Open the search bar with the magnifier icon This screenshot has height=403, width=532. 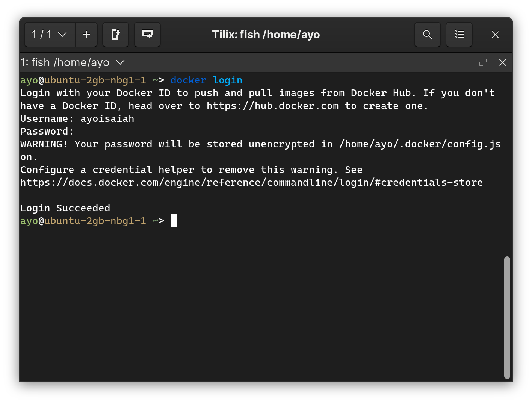pyautogui.click(x=427, y=35)
